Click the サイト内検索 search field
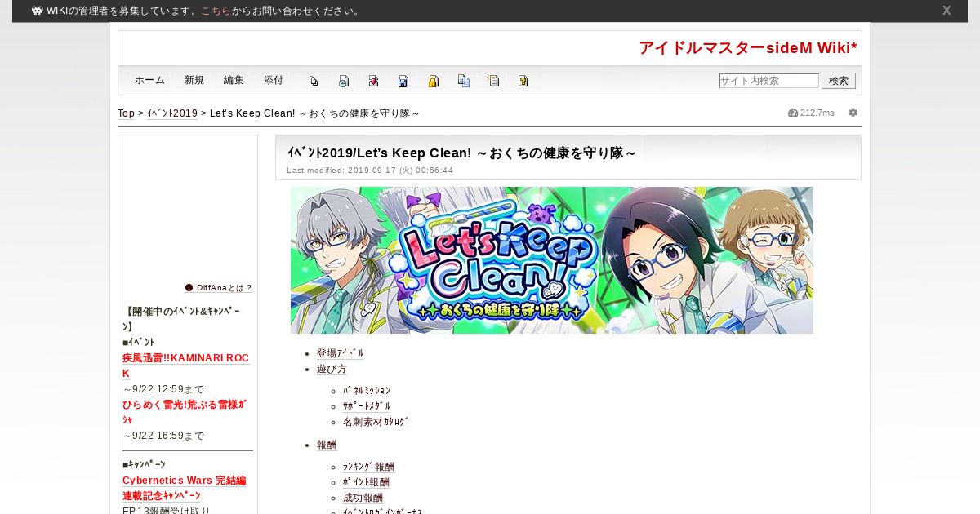The image size is (980, 514). click(x=768, y=81)
